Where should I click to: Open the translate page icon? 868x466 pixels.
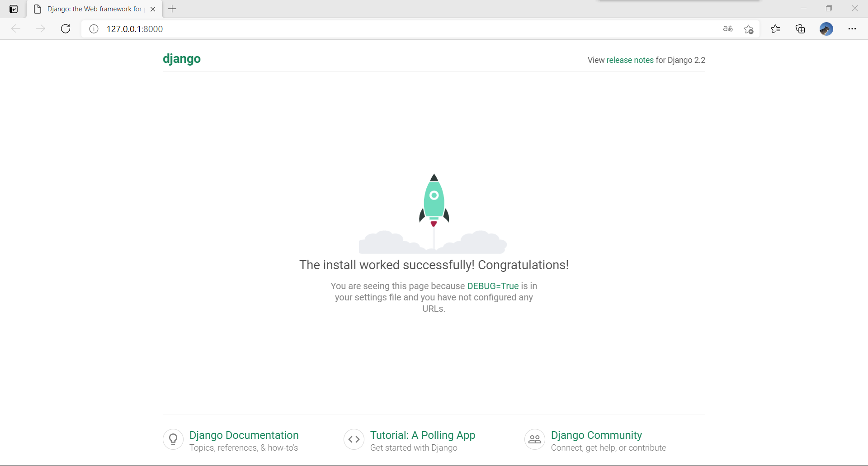coord(728,29)
